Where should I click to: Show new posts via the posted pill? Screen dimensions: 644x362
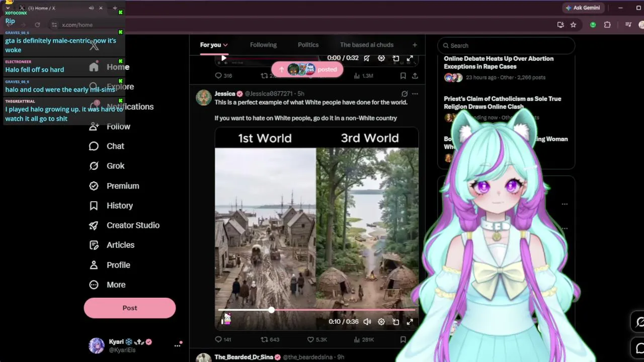tap(307, 69)
